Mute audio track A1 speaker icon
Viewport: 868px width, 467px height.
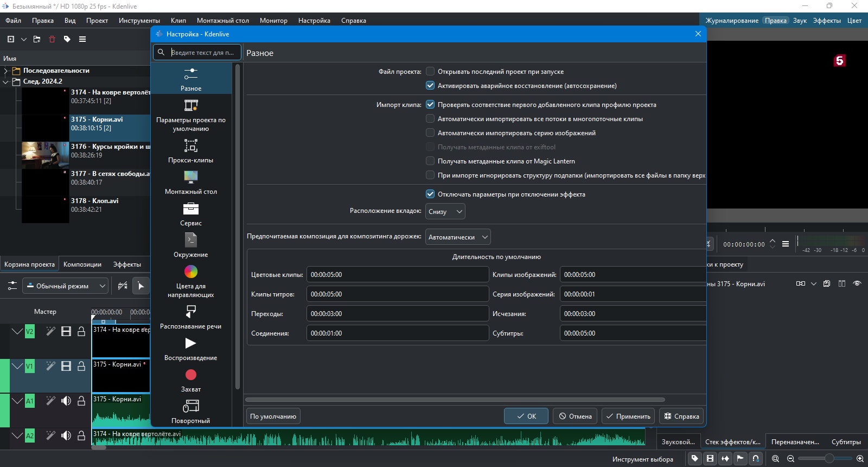(x=66, y=401)
